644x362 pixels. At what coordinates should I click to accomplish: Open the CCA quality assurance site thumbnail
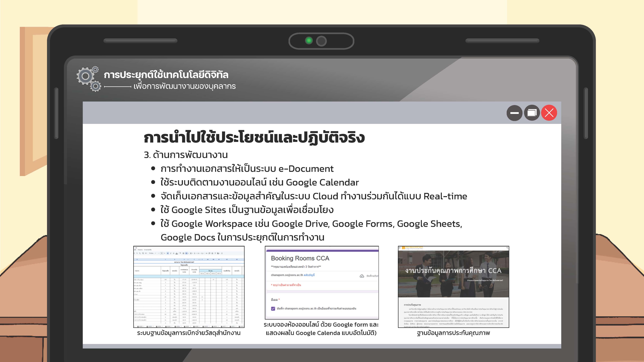coord(453,287)
